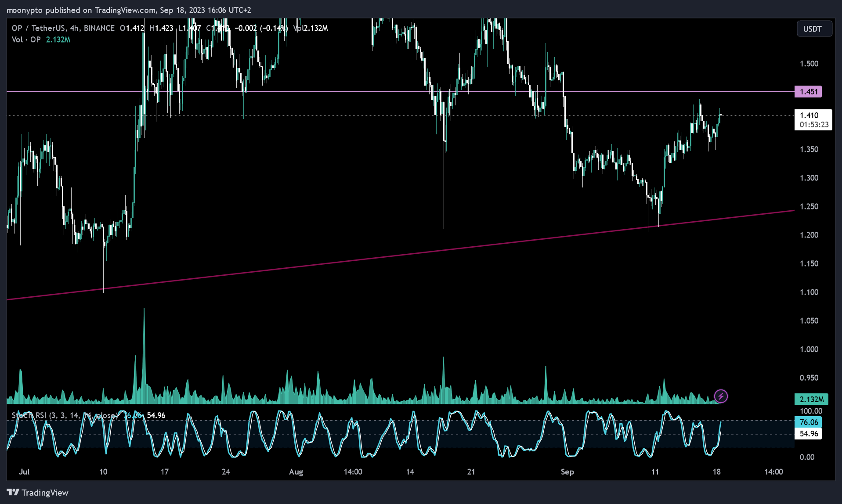
Task: Select the OP / TetherUS symbol title
Action: click(x=63, y=28)
